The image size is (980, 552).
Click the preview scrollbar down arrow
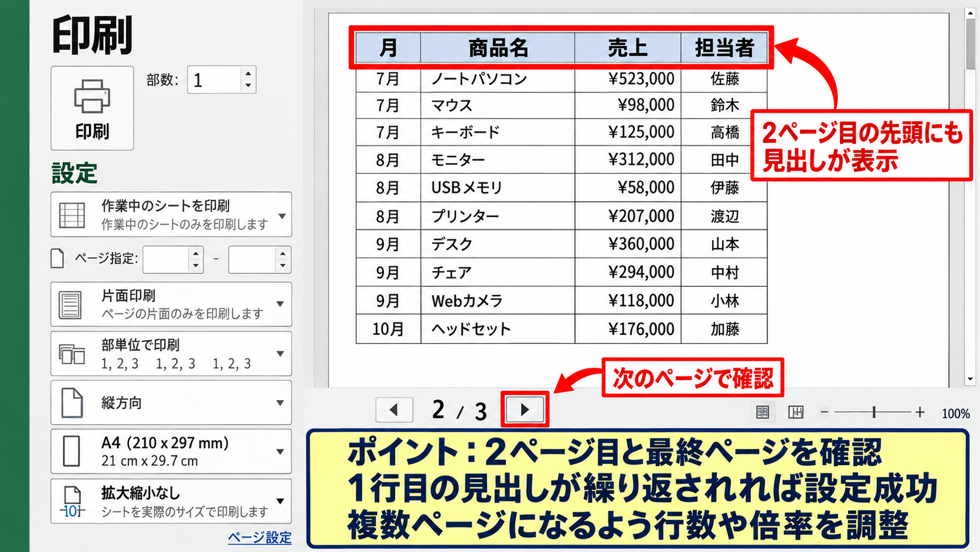pos(971,379)
